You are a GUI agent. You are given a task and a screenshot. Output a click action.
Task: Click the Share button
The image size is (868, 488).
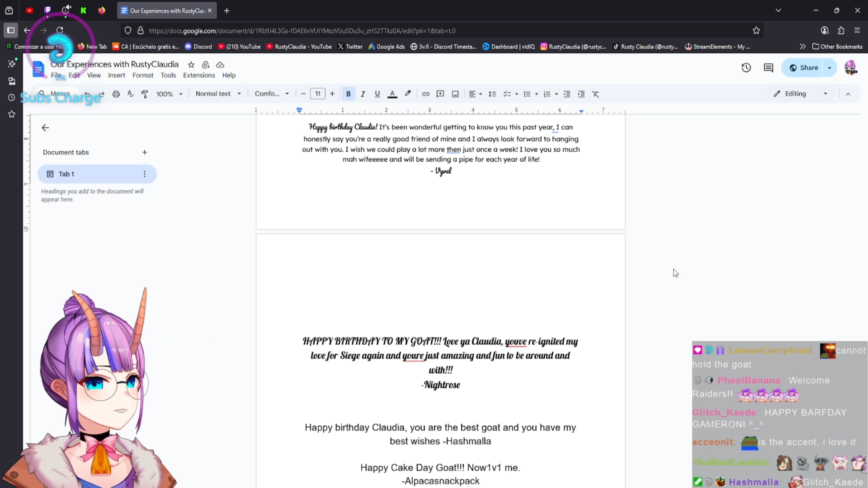(x=803, y=68)
